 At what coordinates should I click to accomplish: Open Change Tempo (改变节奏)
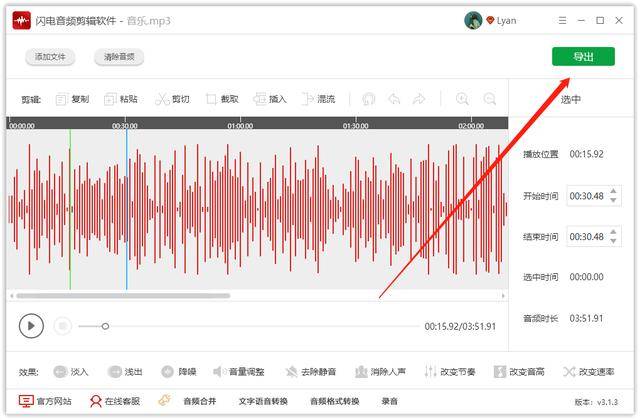pos(449,372)
